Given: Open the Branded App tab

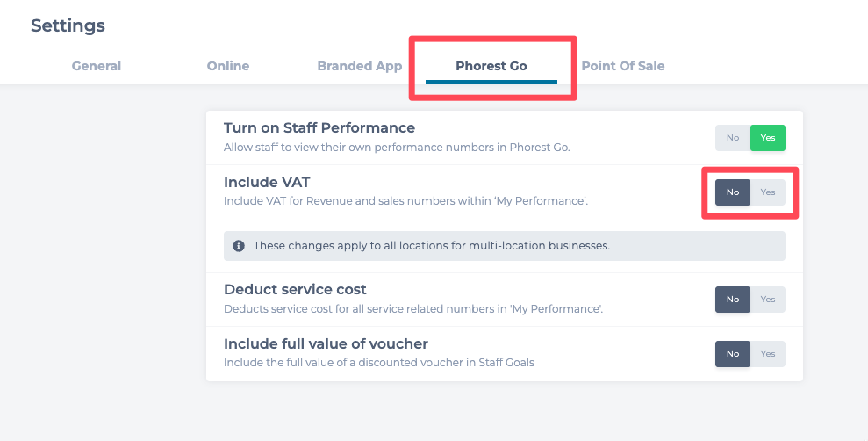Looking at the screenshot, I should 360,66.
